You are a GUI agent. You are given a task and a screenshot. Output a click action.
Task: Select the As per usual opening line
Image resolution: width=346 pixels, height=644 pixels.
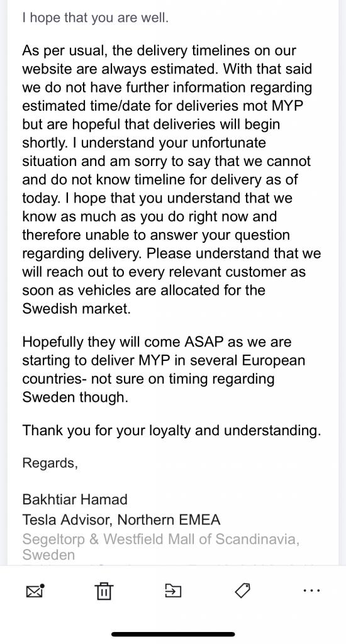159,51
